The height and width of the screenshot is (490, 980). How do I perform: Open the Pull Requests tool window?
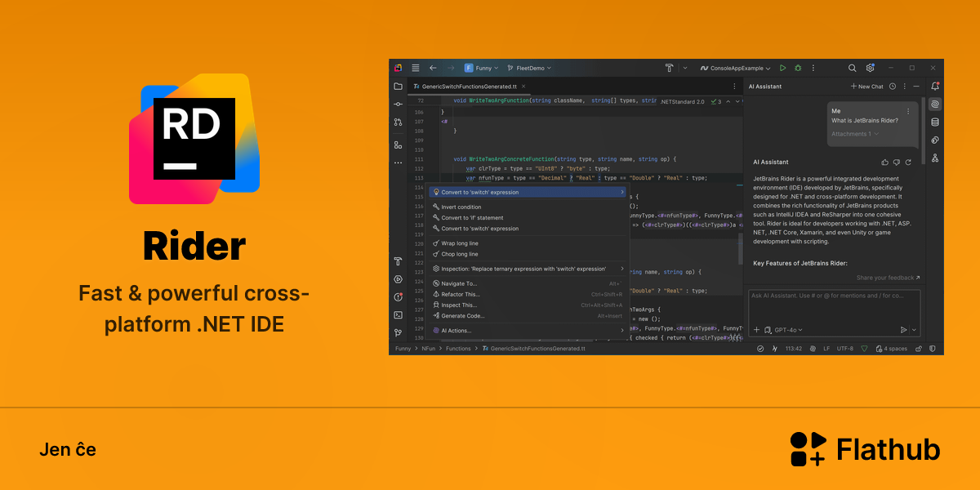(398, 122)
